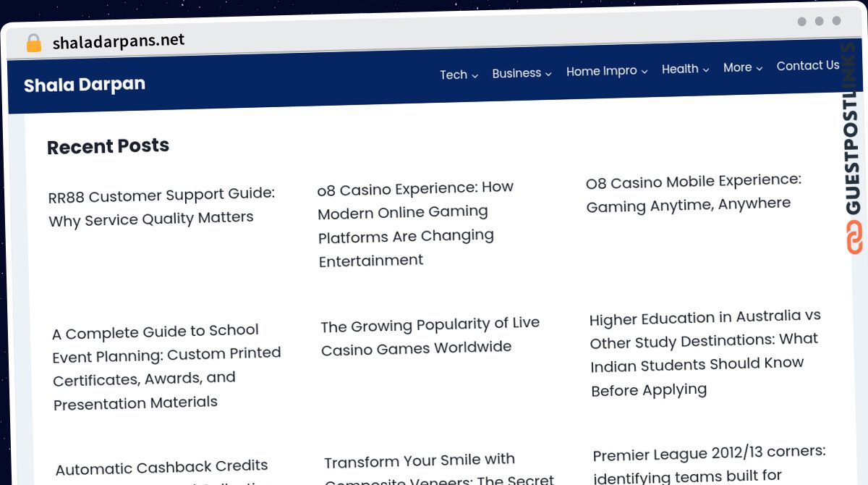Open o8 Casino Experience Modern Online Gaming post
This screenshot has height=485, width=868.
(416, 224)
